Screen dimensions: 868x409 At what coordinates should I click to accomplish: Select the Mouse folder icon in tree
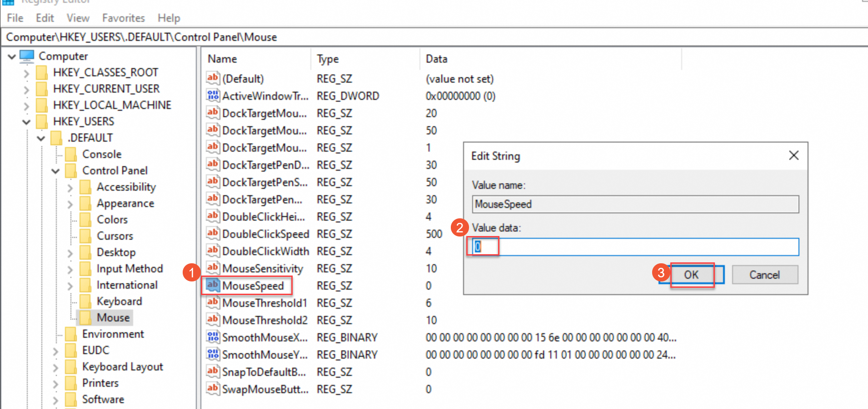[85, 317]
